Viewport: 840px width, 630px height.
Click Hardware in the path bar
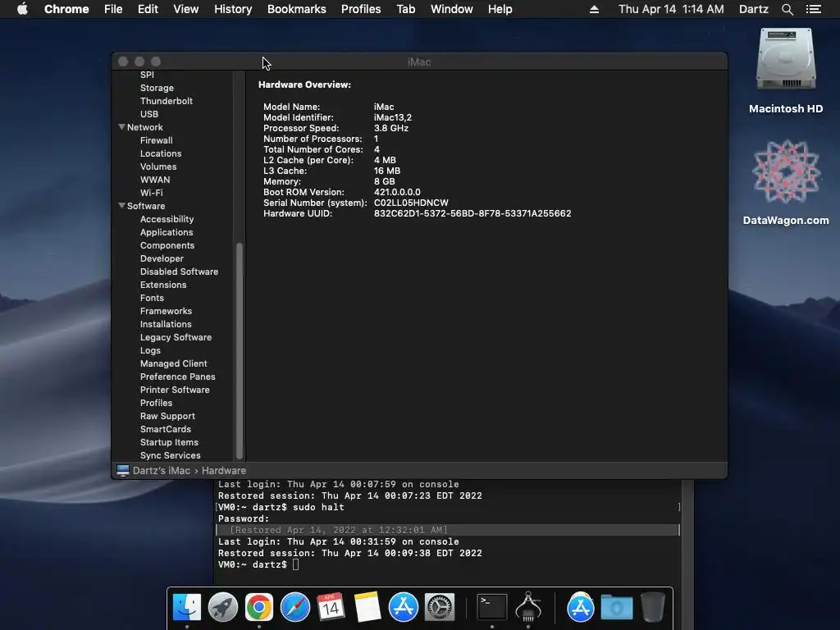[x=224, y=470]
